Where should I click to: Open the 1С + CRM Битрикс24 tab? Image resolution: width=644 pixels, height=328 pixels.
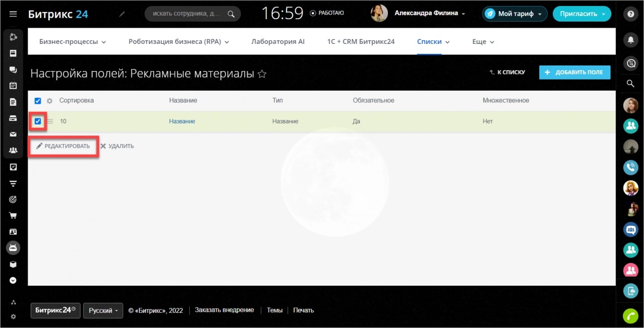coord(361,42)
